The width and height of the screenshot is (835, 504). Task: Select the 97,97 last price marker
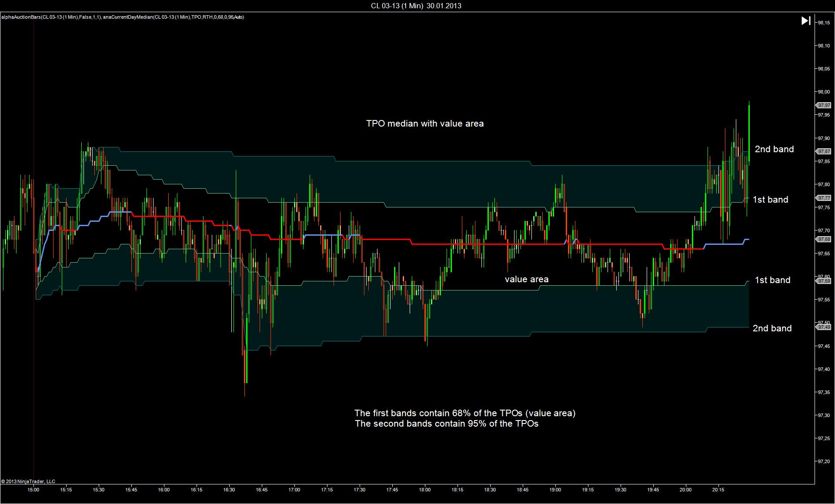point(823,105)
